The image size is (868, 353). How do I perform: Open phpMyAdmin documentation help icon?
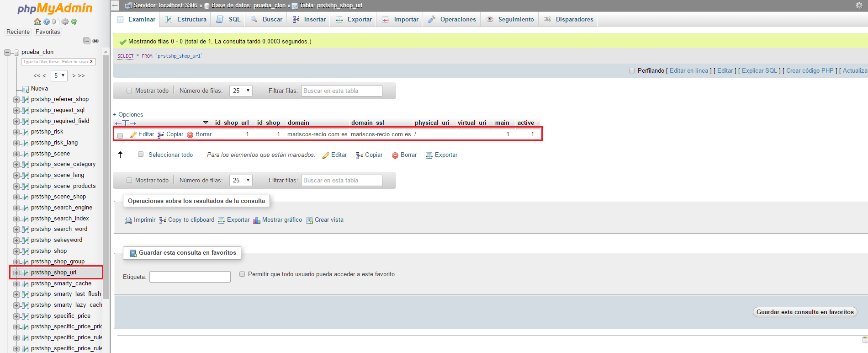click(x=47, y=21)
